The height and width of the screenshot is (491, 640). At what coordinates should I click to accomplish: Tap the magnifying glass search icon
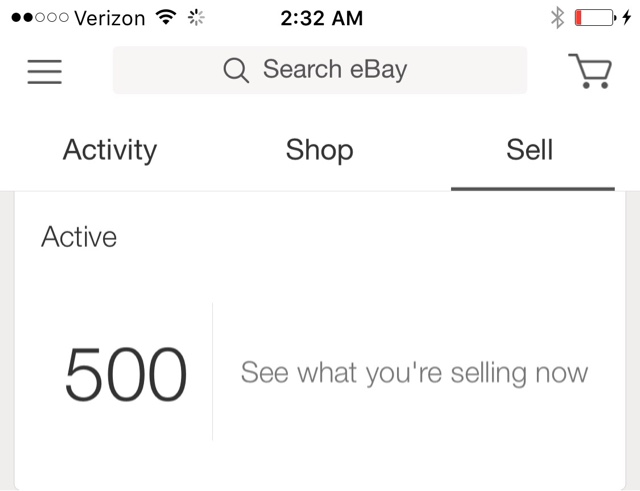click(236, 71)
